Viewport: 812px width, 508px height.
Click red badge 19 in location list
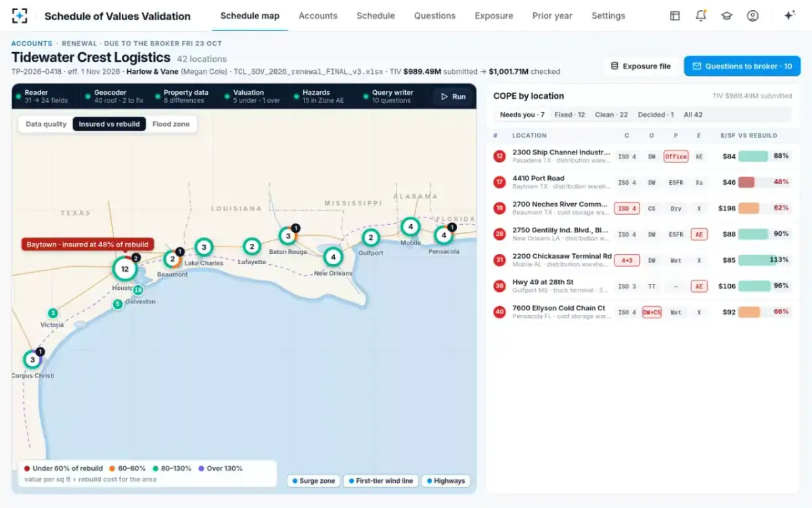[x=499, y=208]
